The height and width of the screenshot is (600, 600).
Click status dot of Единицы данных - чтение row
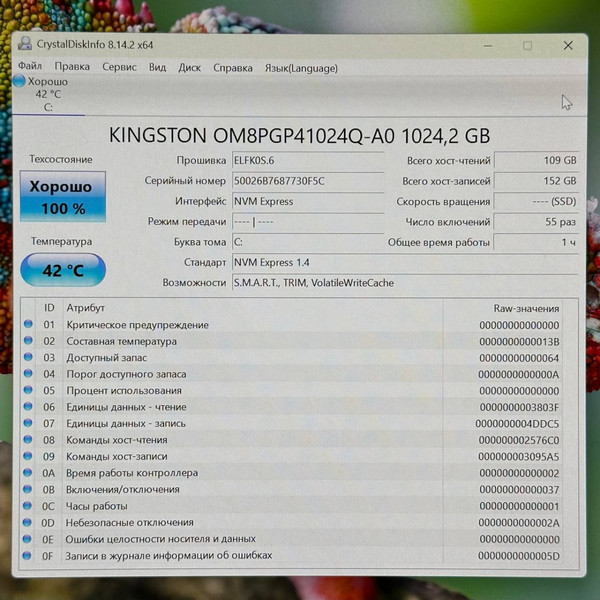coord(28,406)
